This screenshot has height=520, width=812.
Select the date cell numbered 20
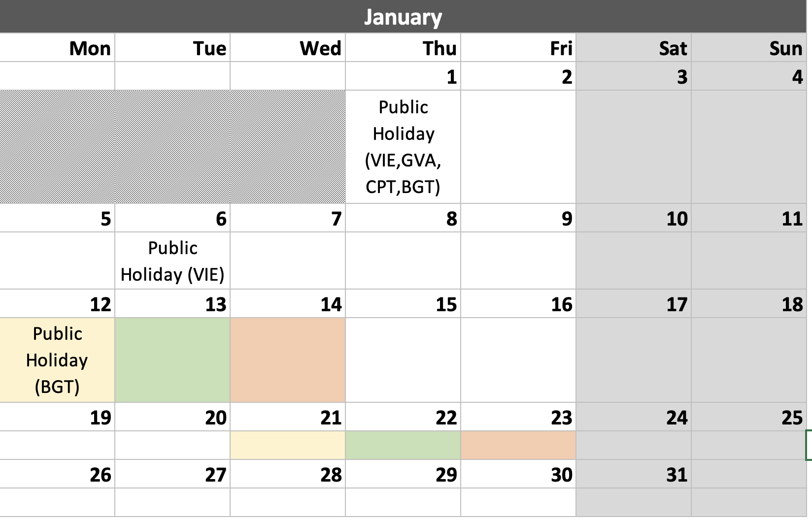click(x=172, y=417)
